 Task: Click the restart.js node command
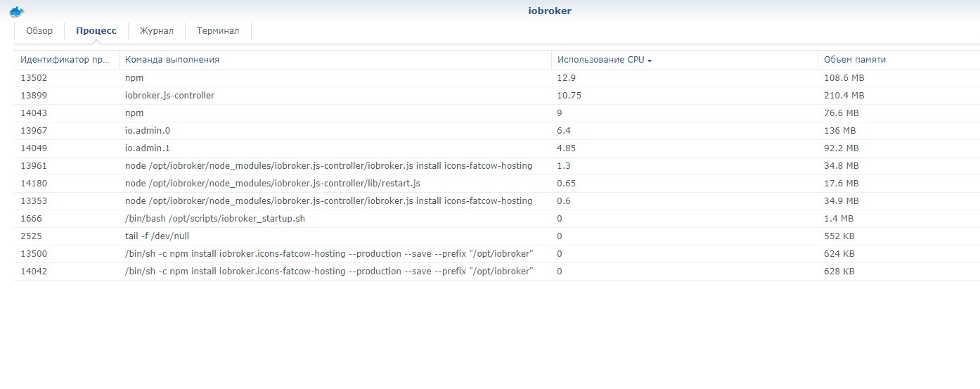(273, 183)
